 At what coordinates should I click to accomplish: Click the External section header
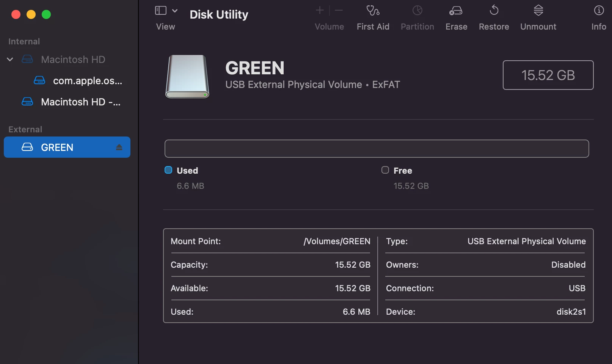click(x=25, y=129)
